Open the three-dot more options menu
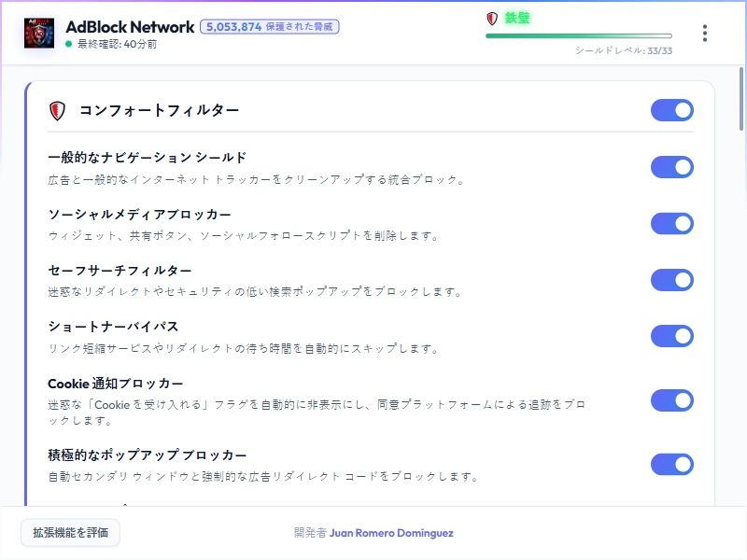 [x=705, y=34]
